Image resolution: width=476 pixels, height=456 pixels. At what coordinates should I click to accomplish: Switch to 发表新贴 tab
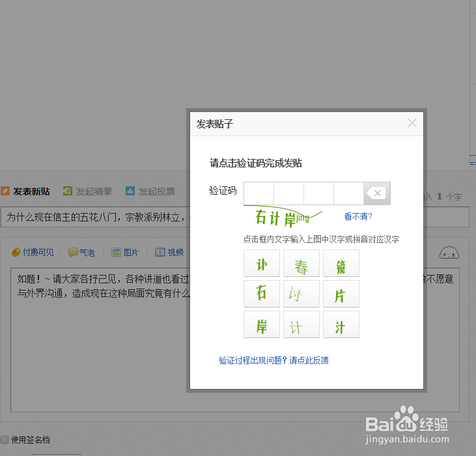[31, 192]
